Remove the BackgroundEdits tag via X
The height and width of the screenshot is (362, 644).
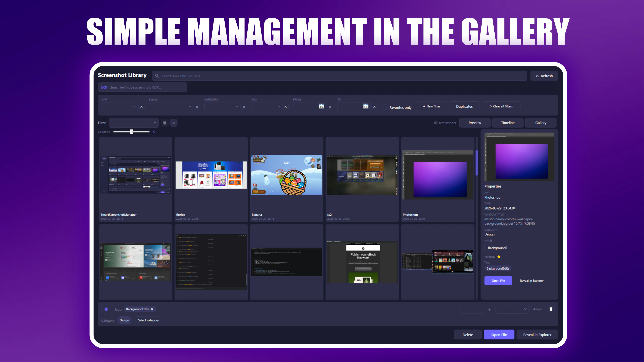(152, 309)
